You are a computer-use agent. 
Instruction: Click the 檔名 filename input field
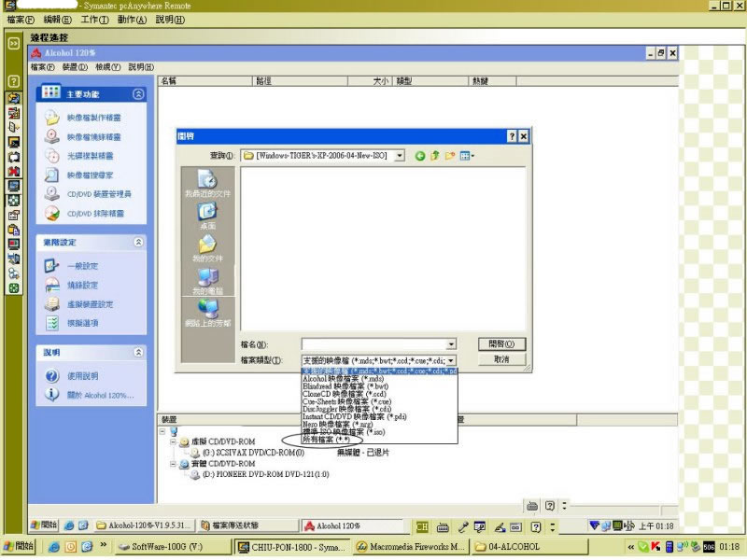[x=374, y=343]
